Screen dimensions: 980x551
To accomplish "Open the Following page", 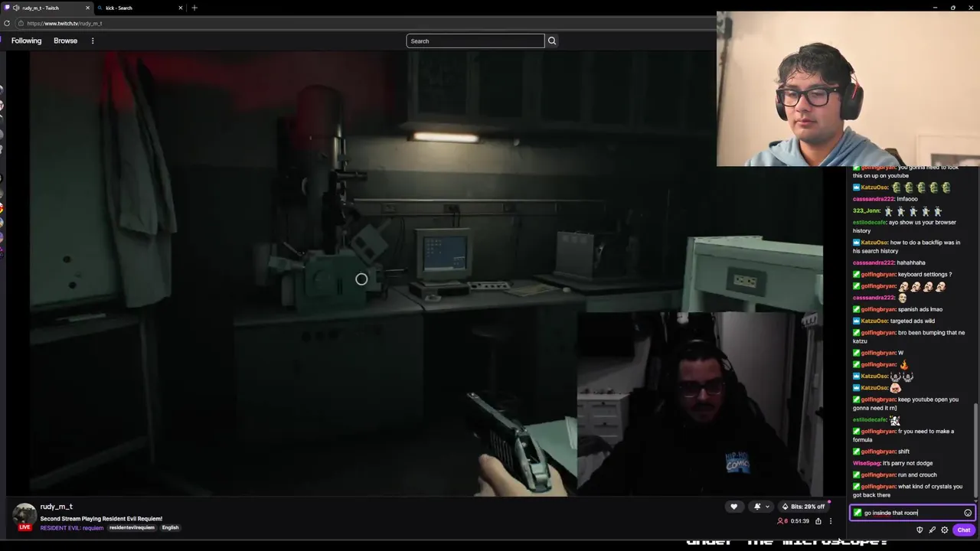I will coord(26,41).
